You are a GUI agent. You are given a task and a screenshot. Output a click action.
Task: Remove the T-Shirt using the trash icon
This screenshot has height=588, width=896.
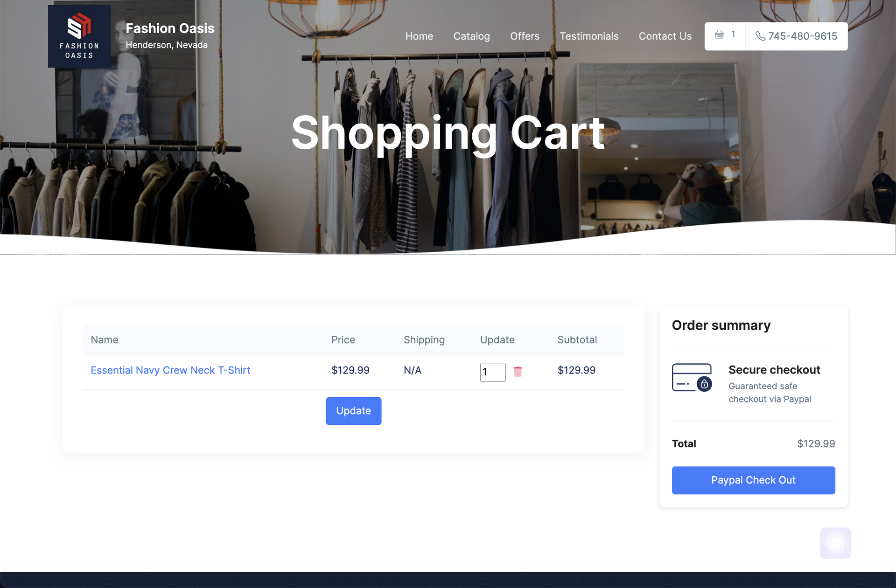click(x=518, y=372)
